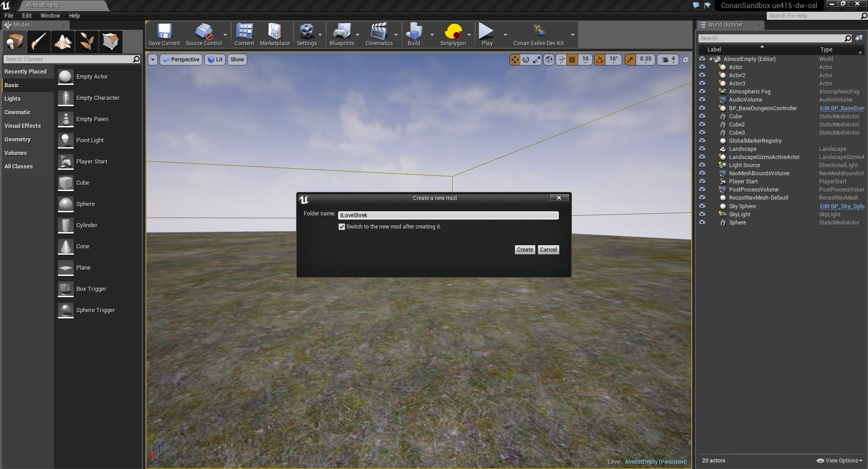The width and height of the screenshot is (868, 469).
Task: Collapse the AlmostEmpty (Editor) tree node
Action: pyautogui.click(x=710, y=59)
